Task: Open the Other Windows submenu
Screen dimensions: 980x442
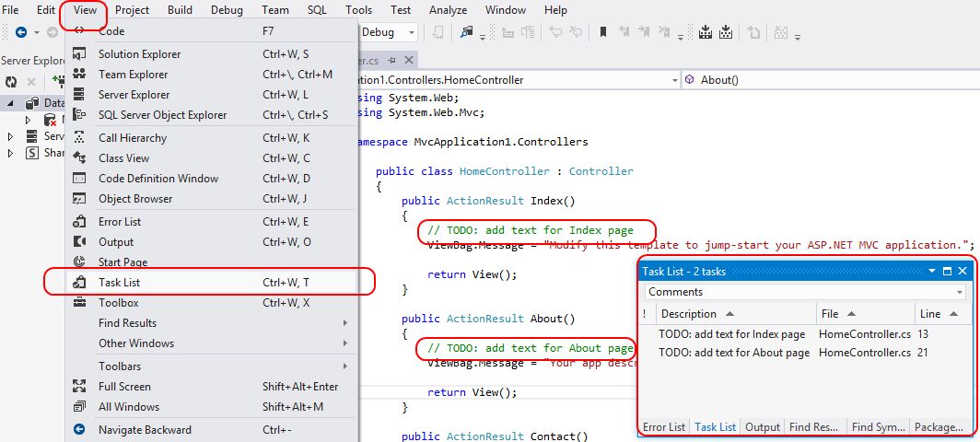Action: tap(212, 343)
